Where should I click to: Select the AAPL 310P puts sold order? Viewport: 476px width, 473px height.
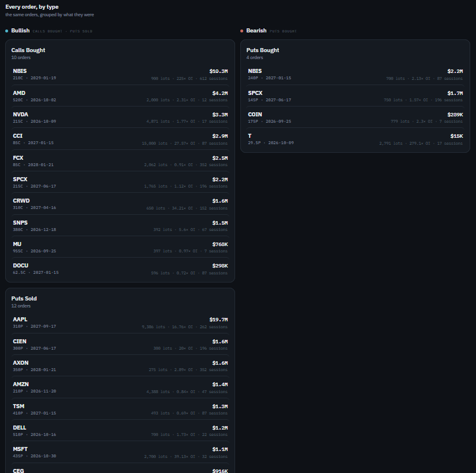coord(120,322)
